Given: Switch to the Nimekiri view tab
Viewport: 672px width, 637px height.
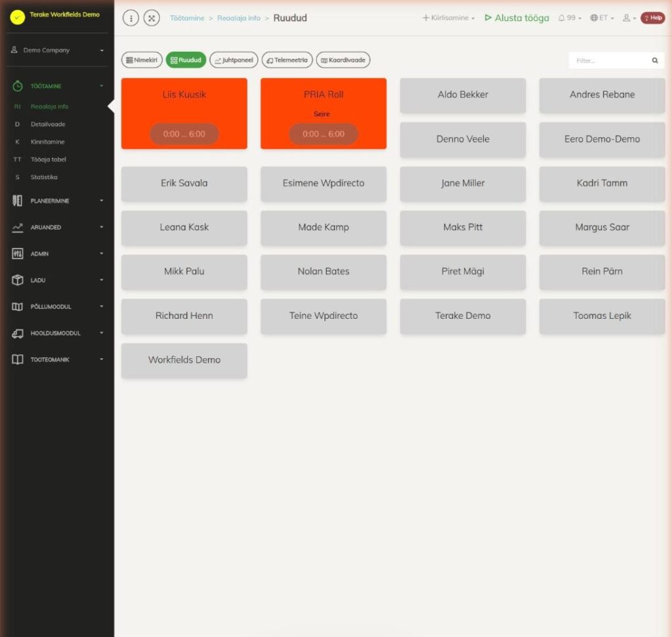Looking at the screenshot, I should tap(142, 60).
